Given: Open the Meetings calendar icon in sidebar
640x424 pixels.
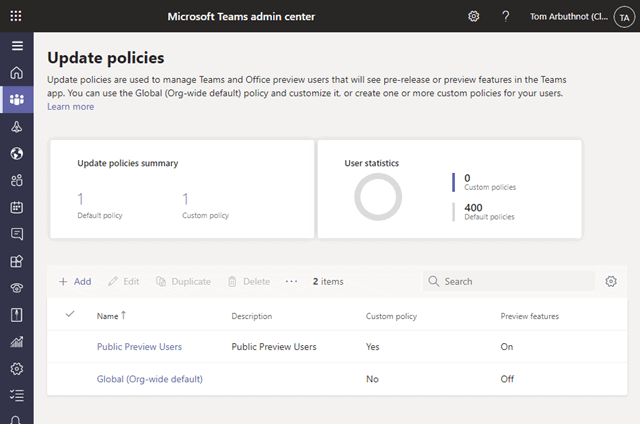Looking at the screenshot, I should 17,207.
